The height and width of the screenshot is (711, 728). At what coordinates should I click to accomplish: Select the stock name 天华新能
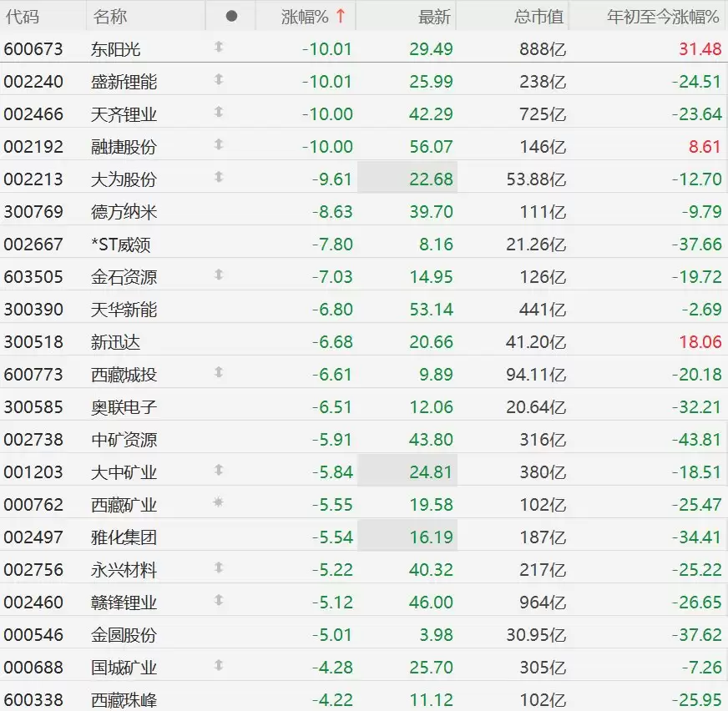pos(124,310)
